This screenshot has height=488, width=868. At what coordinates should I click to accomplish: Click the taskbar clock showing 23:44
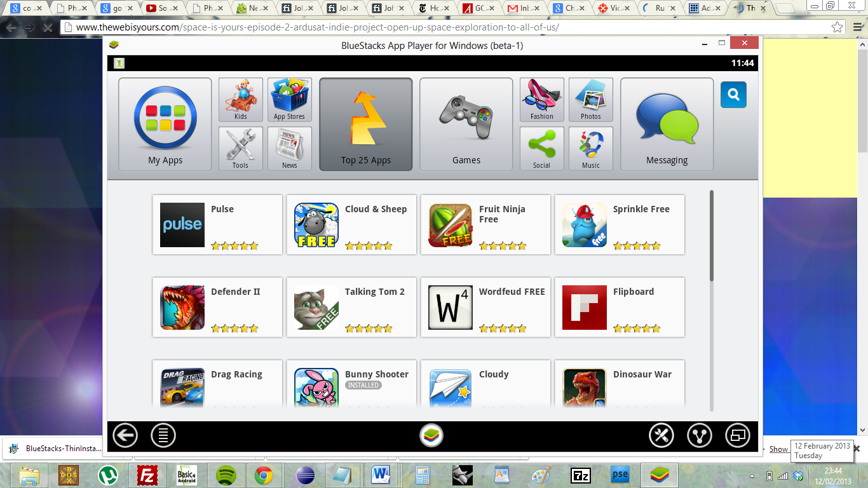(833, 475)
